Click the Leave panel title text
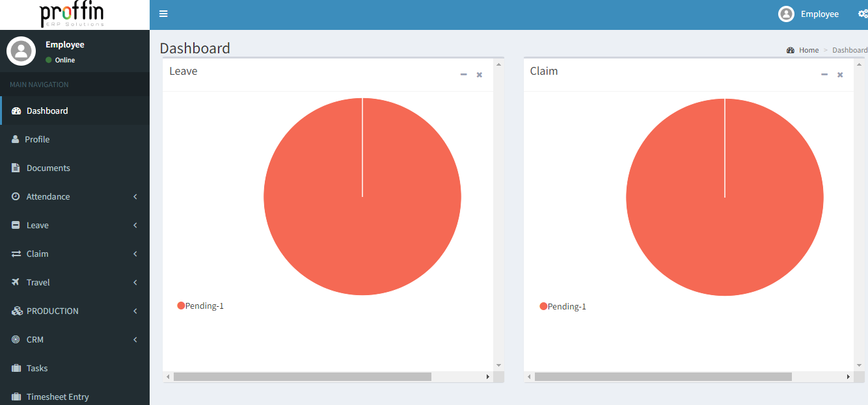 (183, 71)
